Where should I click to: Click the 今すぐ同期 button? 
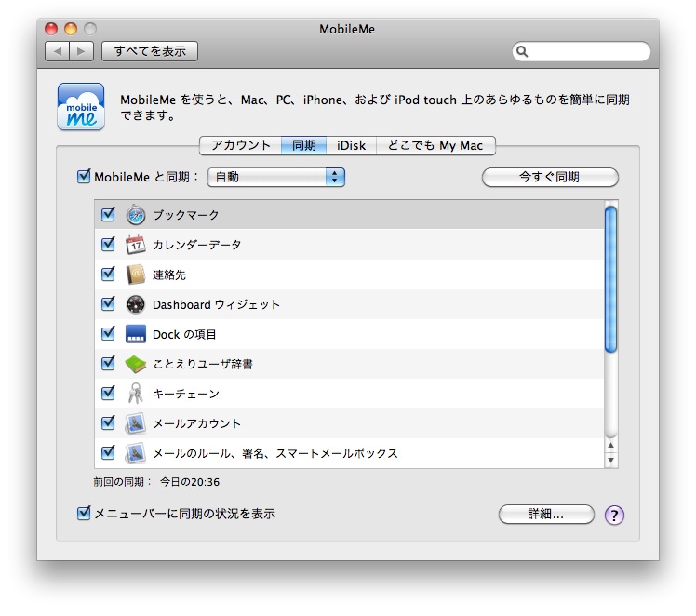tap(549, 177)
